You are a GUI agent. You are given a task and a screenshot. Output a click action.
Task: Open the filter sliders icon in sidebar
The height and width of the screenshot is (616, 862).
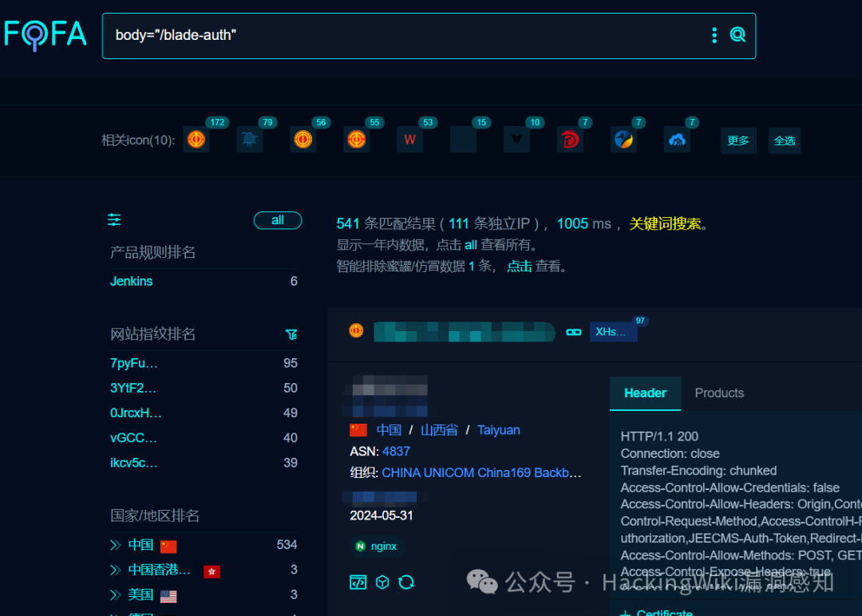114,219
